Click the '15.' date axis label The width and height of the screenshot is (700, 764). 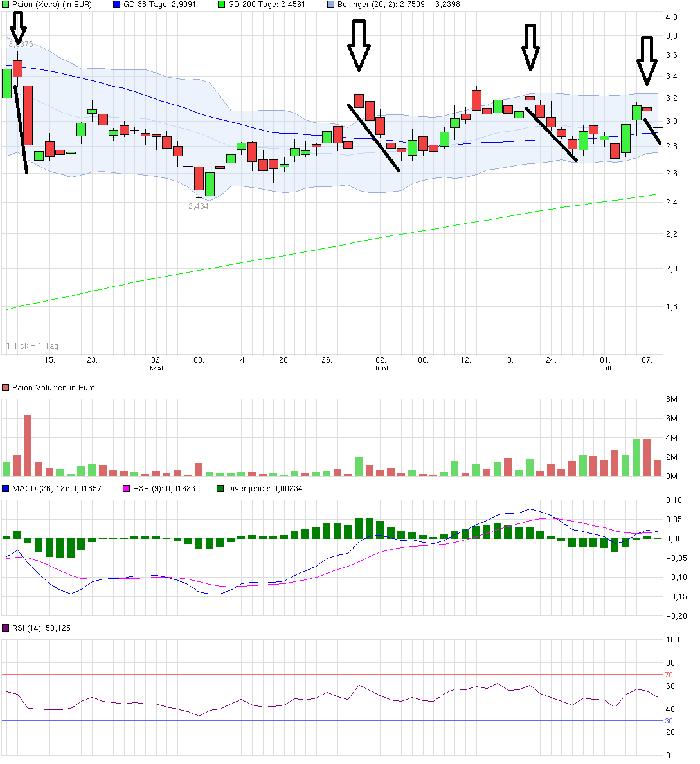pos(49,360)
